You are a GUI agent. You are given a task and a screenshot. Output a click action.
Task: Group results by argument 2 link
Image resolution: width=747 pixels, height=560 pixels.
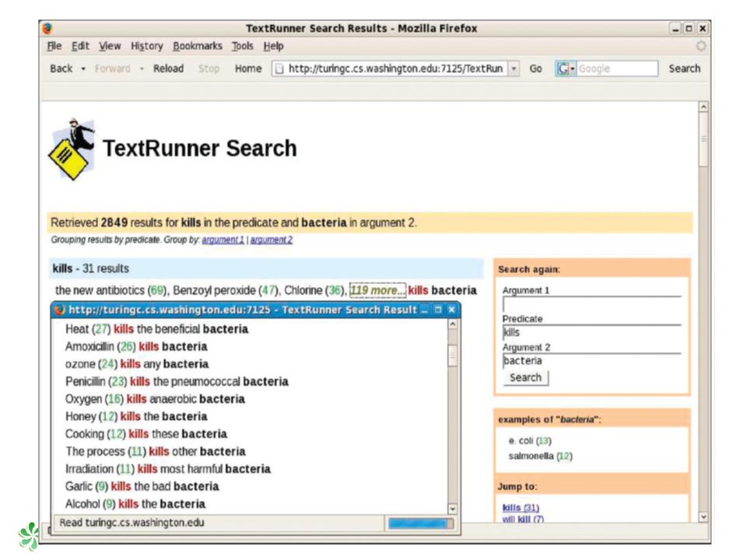point(271,240)
